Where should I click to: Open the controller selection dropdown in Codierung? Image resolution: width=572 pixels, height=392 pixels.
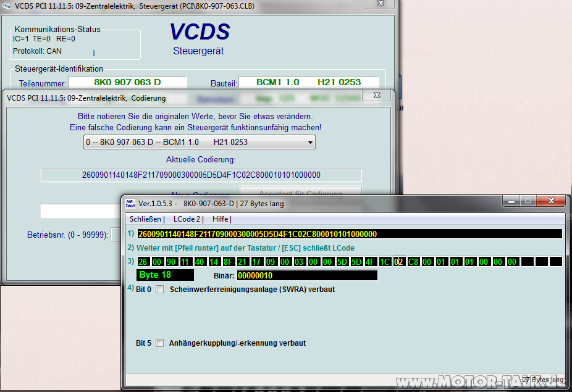coord(199,142)
